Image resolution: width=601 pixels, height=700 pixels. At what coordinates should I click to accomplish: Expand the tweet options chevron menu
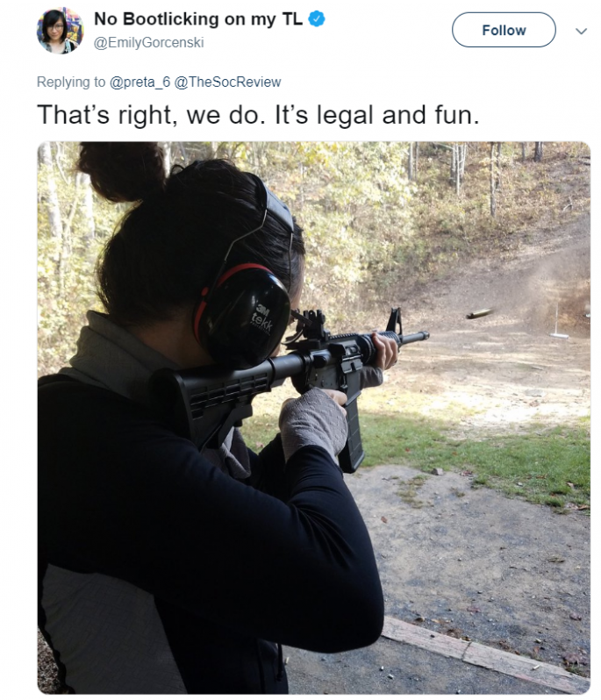[x=581, y=31]
